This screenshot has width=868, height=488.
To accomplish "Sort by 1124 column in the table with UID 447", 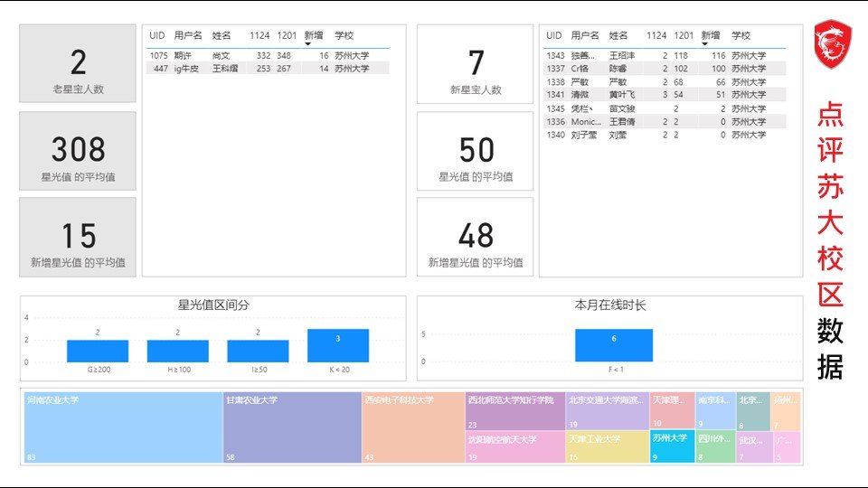I will tap(259, 35).
